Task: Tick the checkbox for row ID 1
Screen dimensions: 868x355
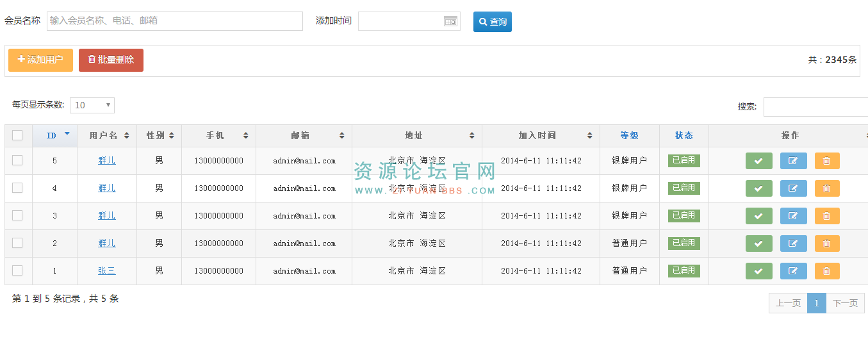Action: pyautogui.click(x=17, y=270)
